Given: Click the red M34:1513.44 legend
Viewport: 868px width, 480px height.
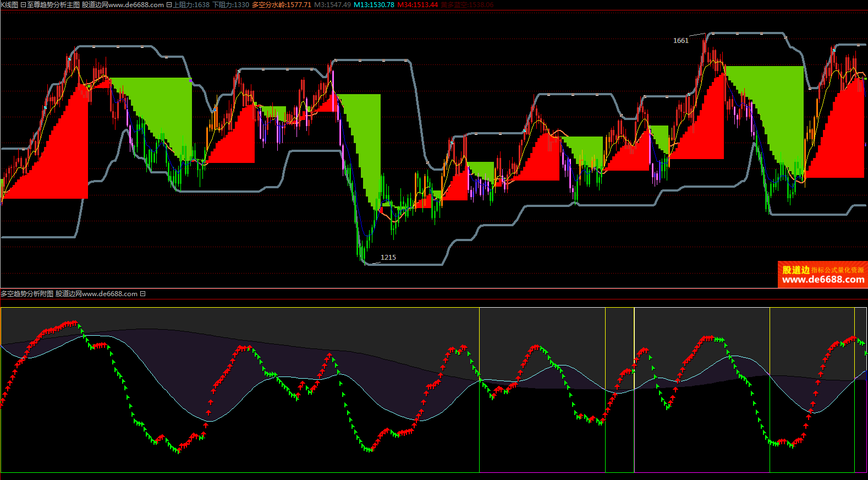Looking at the screenshot, I should click(x=417, y=5).
